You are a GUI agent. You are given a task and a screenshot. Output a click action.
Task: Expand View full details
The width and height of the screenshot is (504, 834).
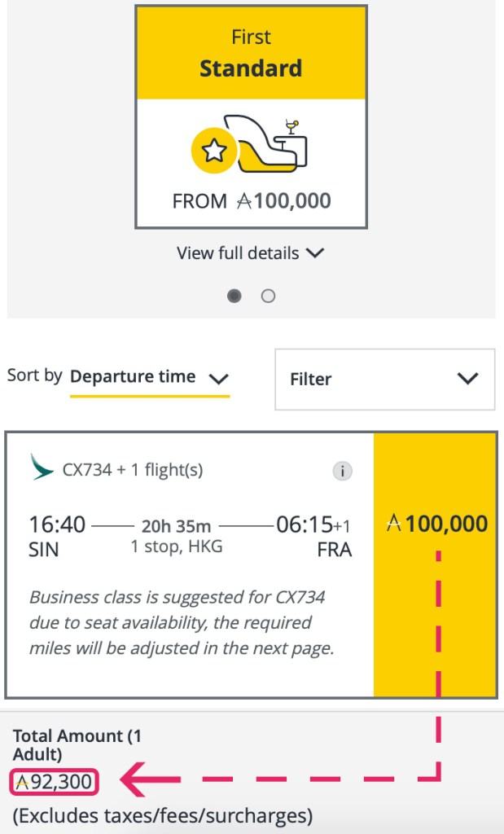250,253
